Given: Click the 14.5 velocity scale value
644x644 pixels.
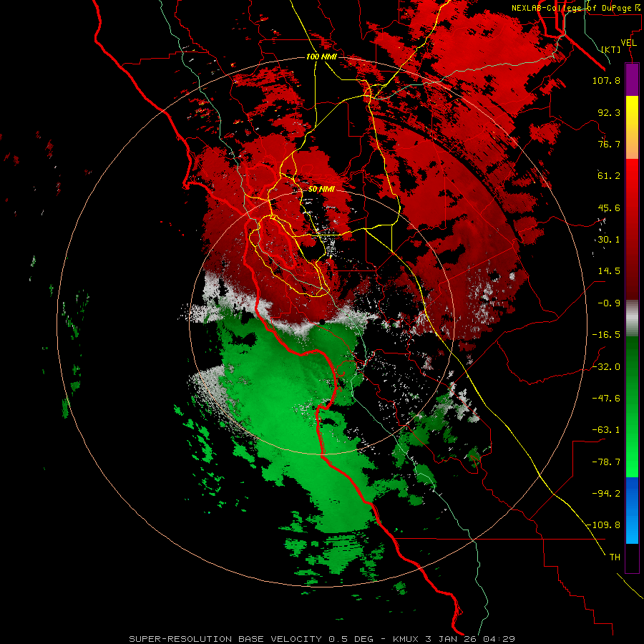Looking at the screenshot, I should coord(609,271).
